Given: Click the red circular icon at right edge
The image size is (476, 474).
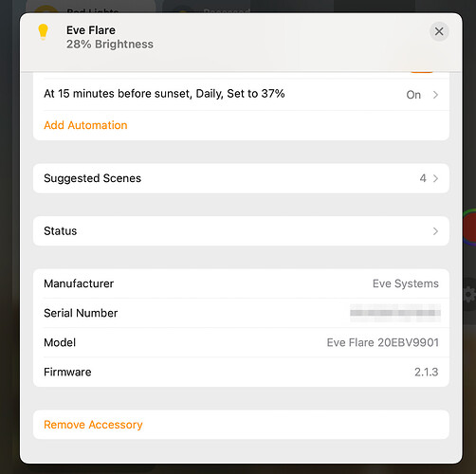Looking at the screenshot, I should [470, 228].
